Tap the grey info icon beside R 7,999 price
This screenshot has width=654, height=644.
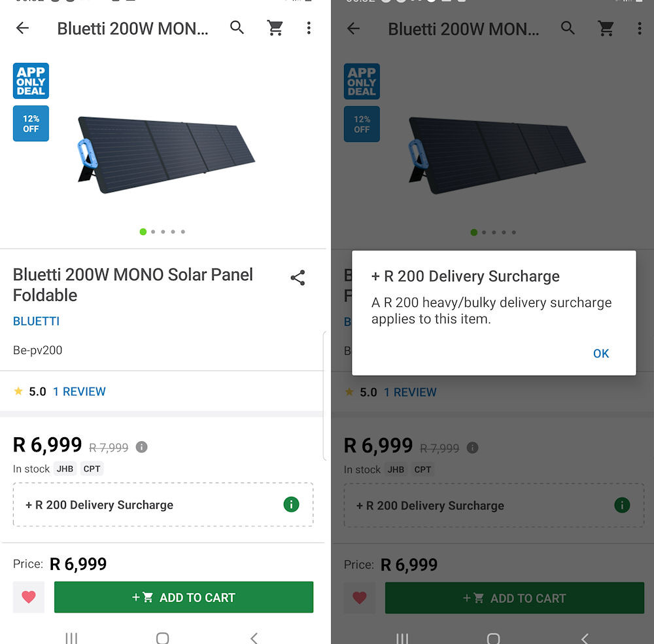click(142, 447)
